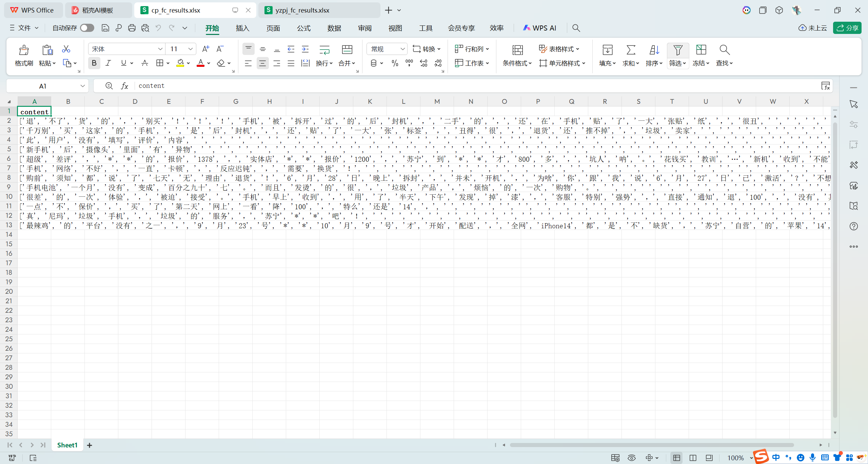Screen dimensions: 868x464
Task: Click the decrease indent icon
Action: point(291,49)
